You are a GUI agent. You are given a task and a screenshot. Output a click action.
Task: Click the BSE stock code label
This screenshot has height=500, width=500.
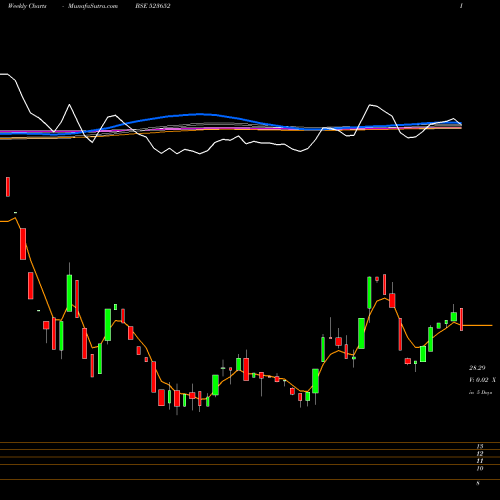pos(153,6)
